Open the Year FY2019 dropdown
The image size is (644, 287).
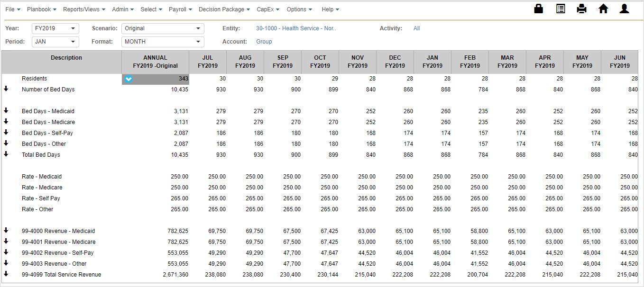[x=55, y=28]
